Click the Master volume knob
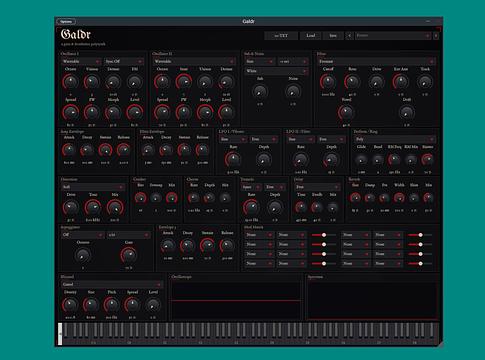This screenshot has width=485, height=360. 427,160
